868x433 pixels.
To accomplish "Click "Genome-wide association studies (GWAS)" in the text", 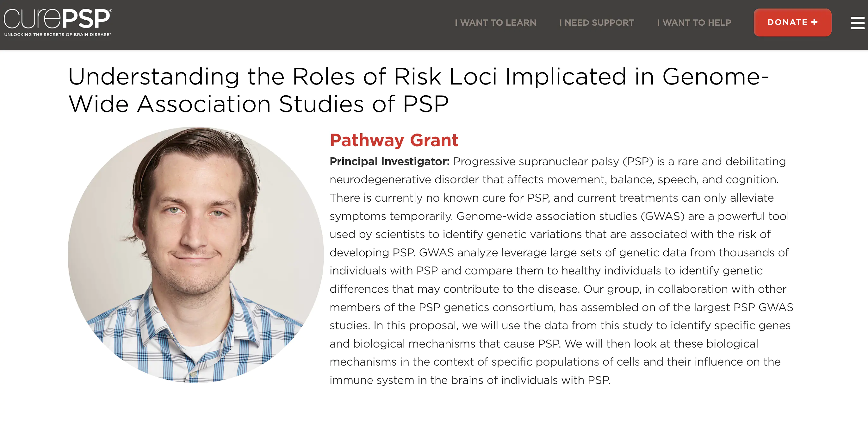I will point(570,216).
